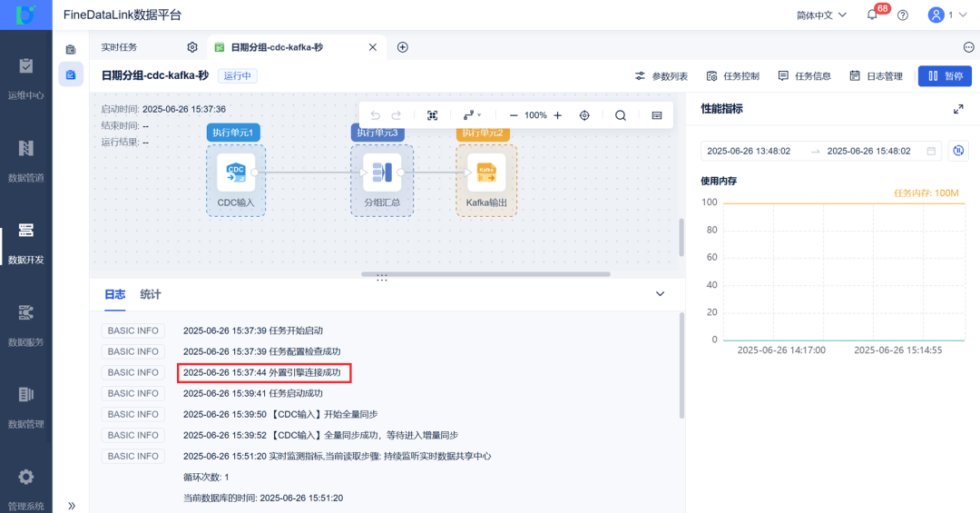Open notification bell with 68 badge

coord(873,15)
